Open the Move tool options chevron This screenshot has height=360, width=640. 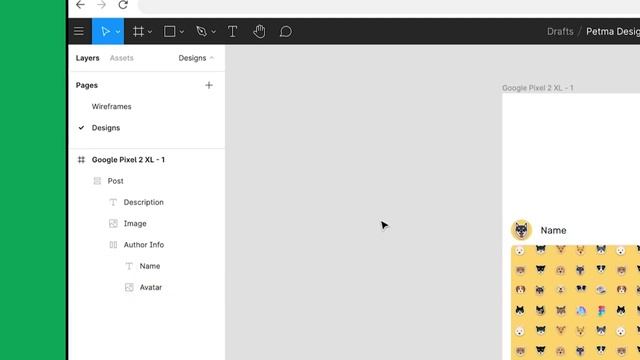118,32
